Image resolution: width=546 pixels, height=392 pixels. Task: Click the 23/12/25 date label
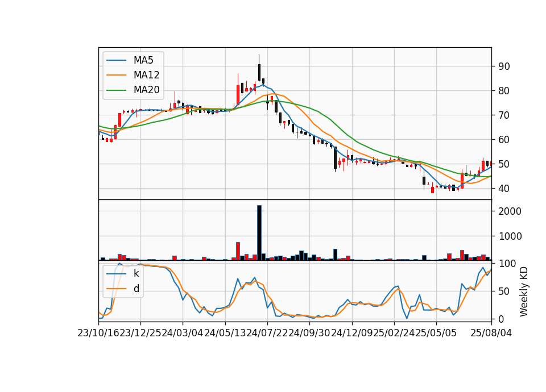pyautogui.click(x=140, y=333)
